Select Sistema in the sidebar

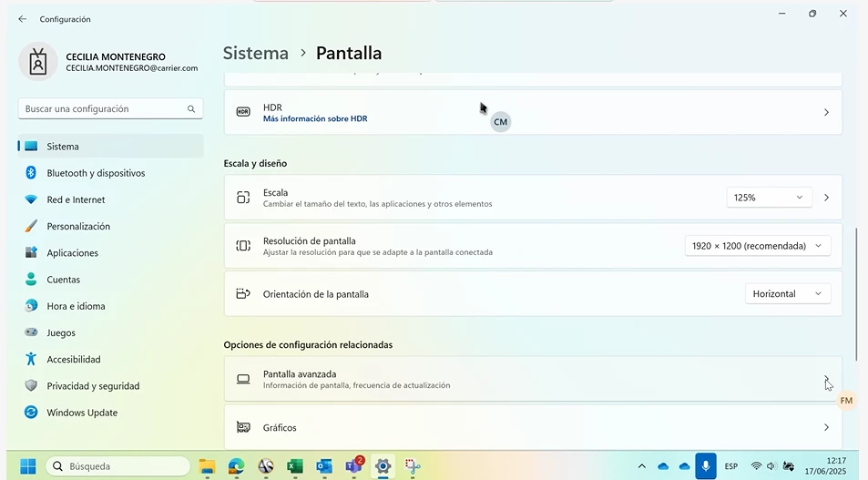pos(111,146)
